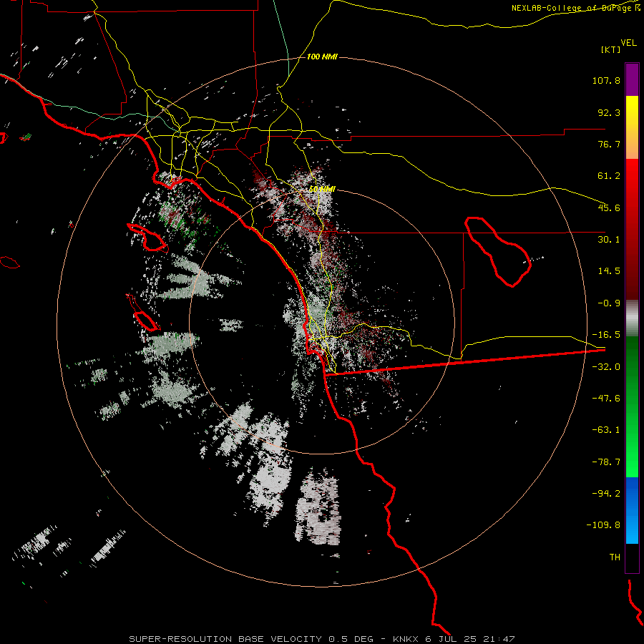This screenshot has width=644, height=644.
Task: Click the VEL legend title
Action: [628, 43]
